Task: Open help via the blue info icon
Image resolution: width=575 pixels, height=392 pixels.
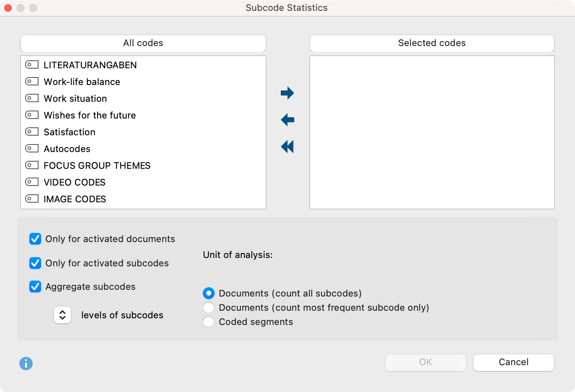Action: tap(26, 363)
